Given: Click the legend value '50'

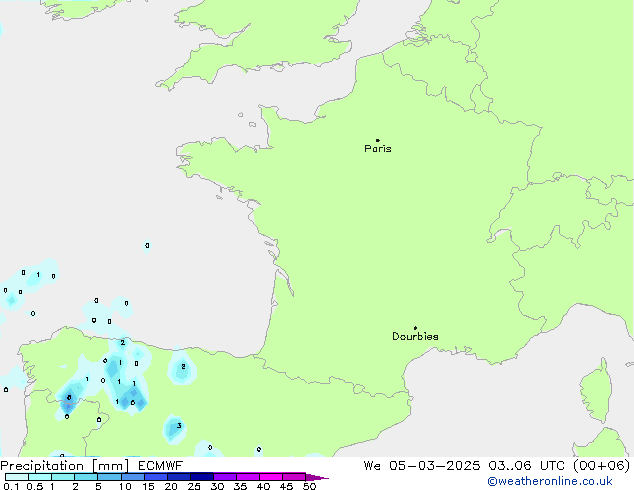Looking at the screenshot, I should pyautogui.click(x=310, y=486).
